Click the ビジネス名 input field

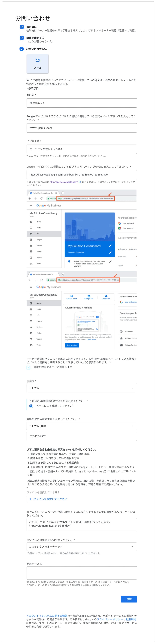tap(82, 149)
